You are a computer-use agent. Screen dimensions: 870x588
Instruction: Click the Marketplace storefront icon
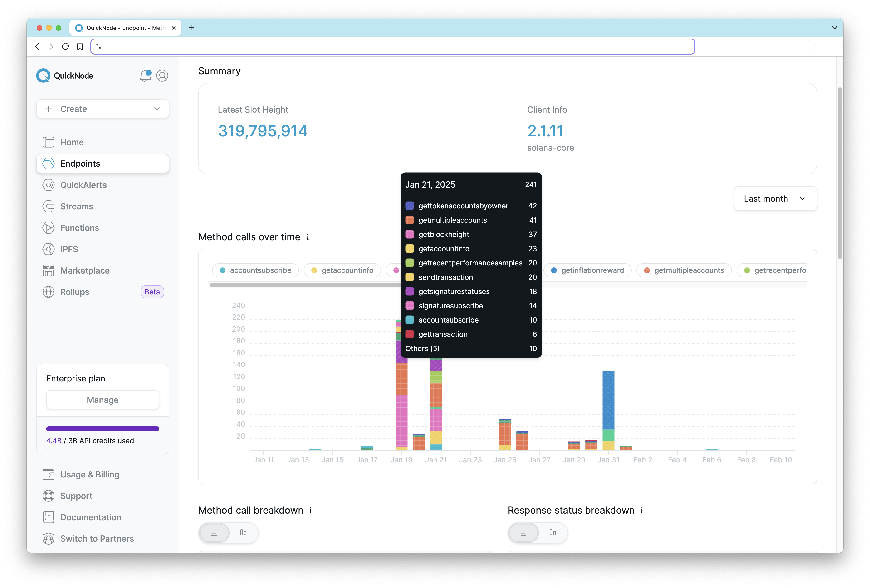pos(48,270)
